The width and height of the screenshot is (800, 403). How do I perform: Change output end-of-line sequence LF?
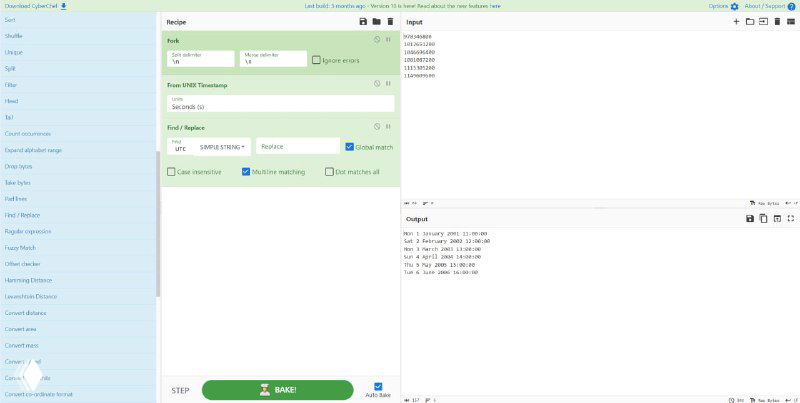792,400
